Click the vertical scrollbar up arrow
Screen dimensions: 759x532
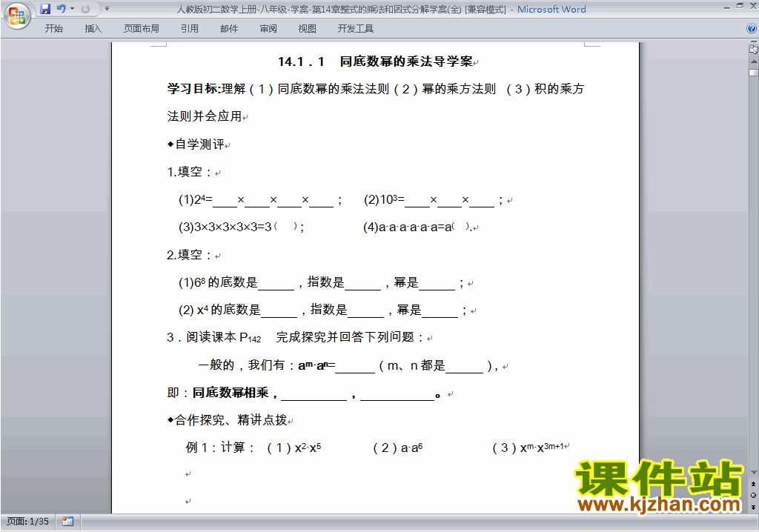754,62
